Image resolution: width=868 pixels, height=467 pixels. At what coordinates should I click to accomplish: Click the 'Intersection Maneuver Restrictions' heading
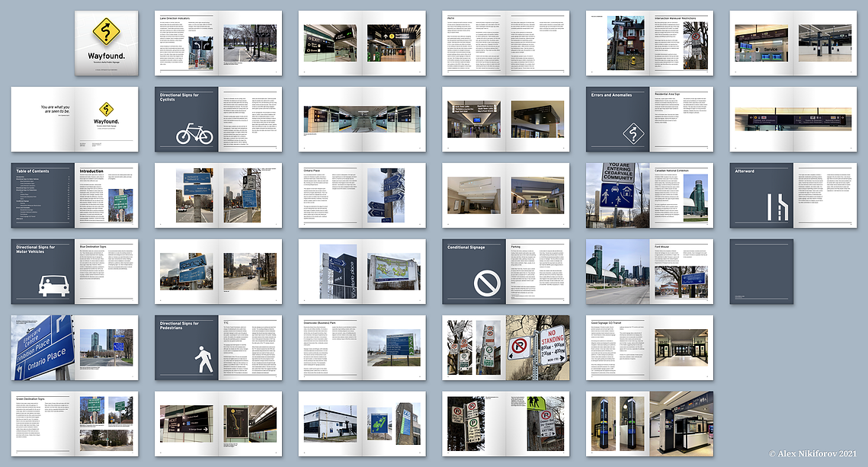point(675,18)
